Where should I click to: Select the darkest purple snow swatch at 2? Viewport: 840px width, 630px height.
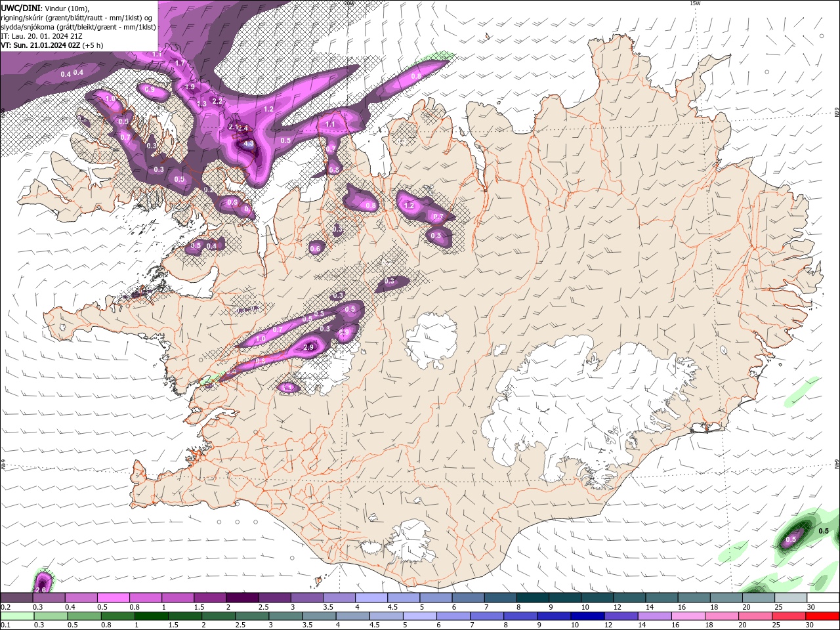[x=243, y=597]
